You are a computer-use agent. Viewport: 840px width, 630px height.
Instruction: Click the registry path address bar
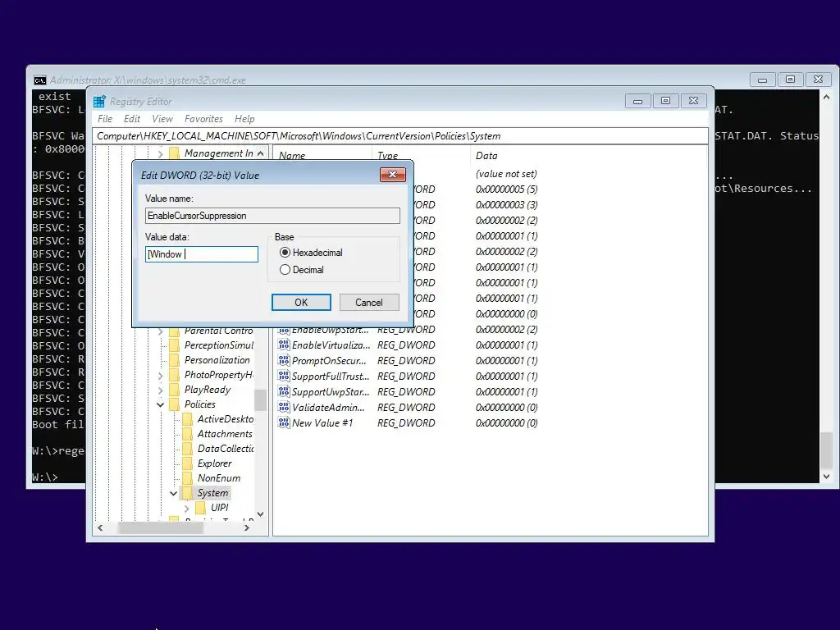click(x=399, y=136)
